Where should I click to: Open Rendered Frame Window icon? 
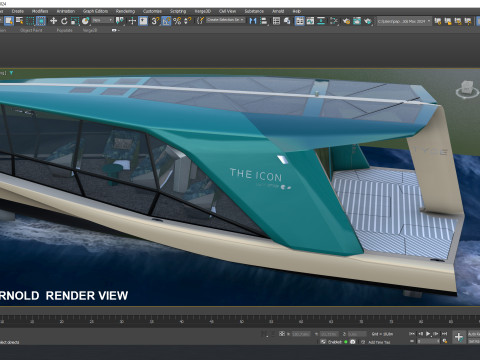point(357,21)
